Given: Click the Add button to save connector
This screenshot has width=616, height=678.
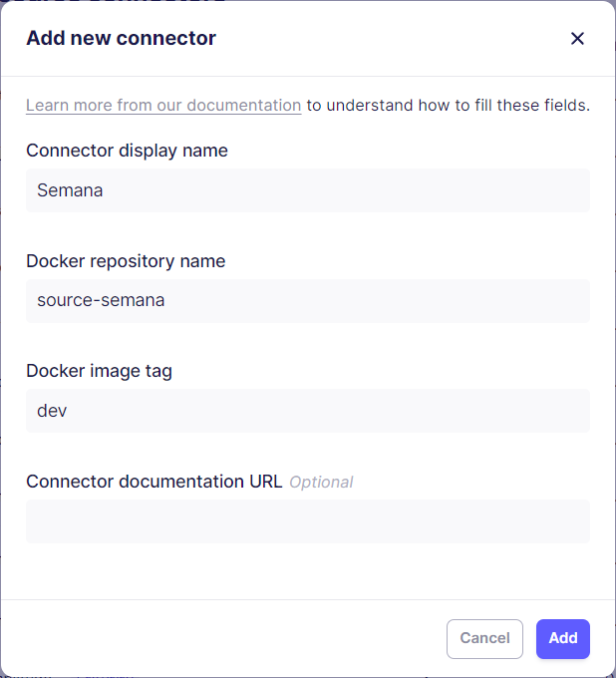Looking at the screenshot, I should pos(562,638).
